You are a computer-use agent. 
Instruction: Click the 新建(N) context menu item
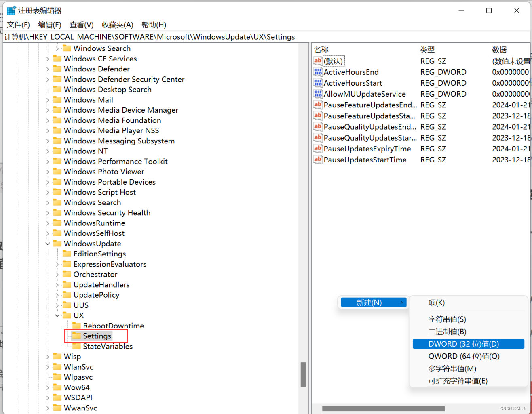click(x=374, y=303)
